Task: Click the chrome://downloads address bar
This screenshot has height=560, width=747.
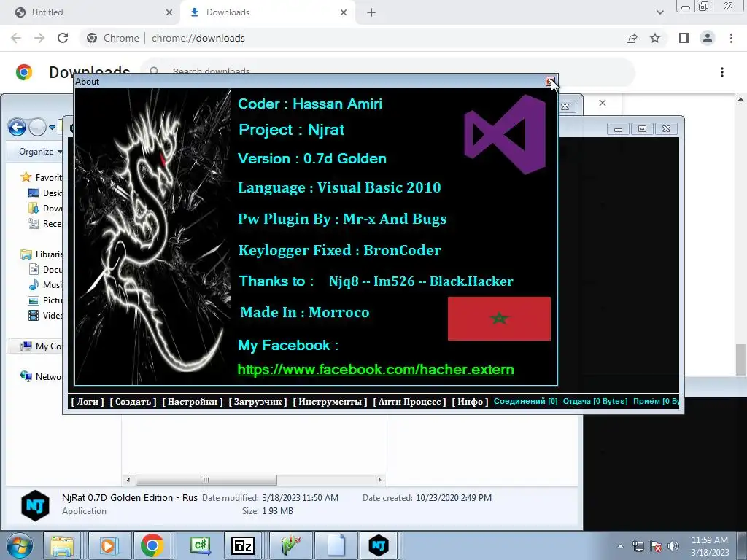Action: tap(349, 38)
